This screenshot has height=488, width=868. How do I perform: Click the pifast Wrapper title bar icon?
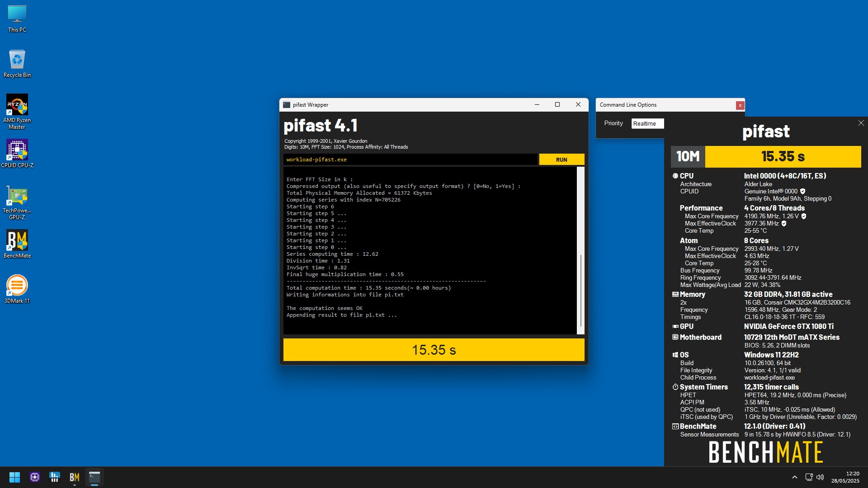[287, 105]
